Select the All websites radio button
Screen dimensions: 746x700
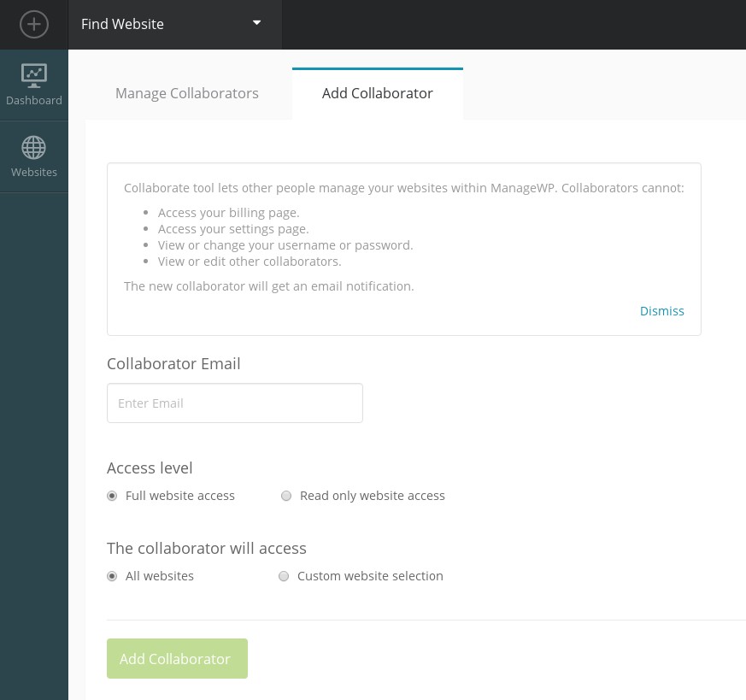point(112,576)
